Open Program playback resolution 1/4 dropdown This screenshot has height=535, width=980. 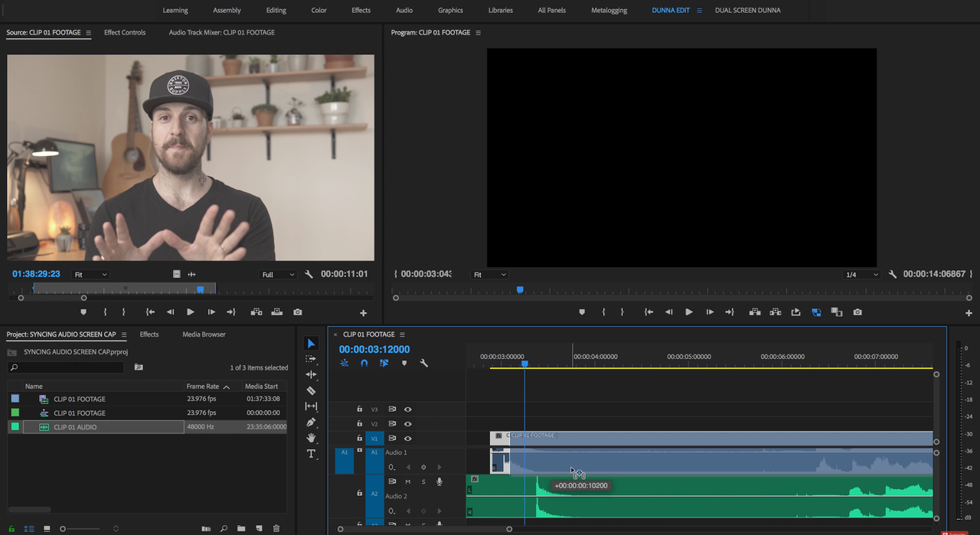pos(861,274)
